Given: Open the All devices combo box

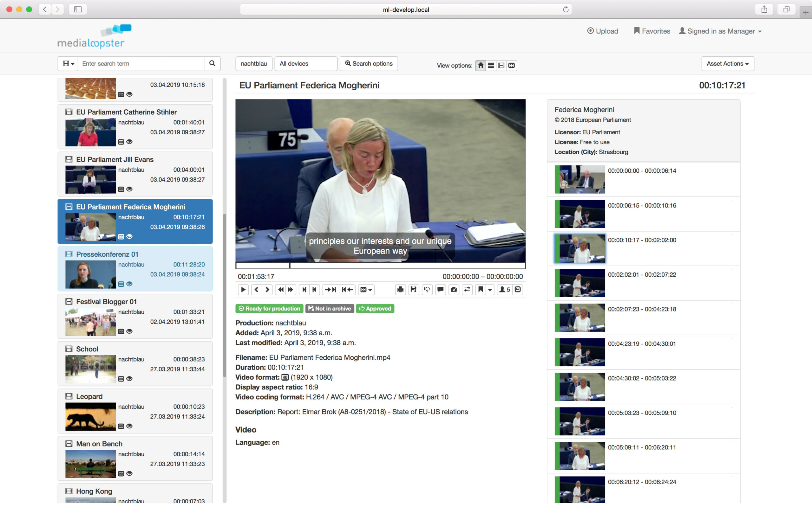Looking at the screenshot, I should (306, 64).
